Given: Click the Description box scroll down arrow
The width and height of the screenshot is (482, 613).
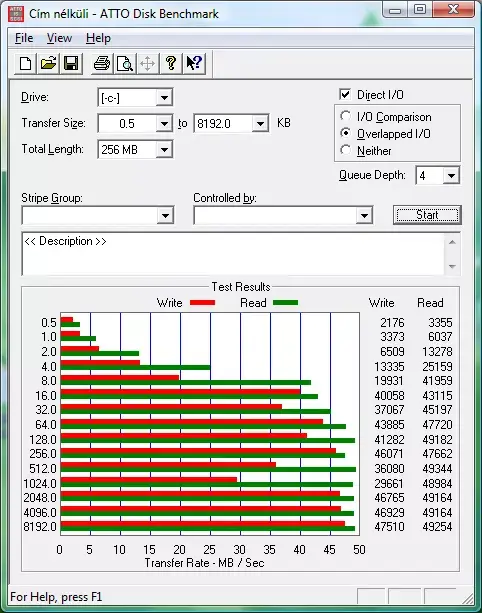Looking at the screenshot, I should pyautogui.click(x=452, y=267).
